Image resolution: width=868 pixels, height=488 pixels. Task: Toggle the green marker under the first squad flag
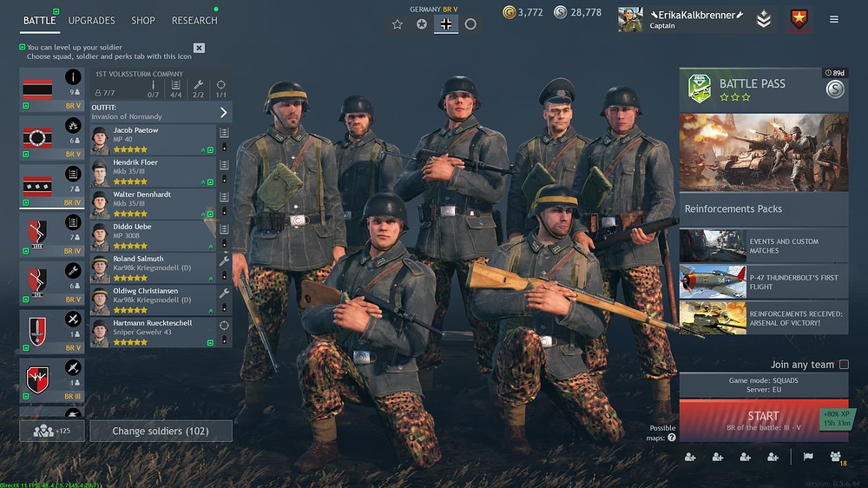point(25,106)
